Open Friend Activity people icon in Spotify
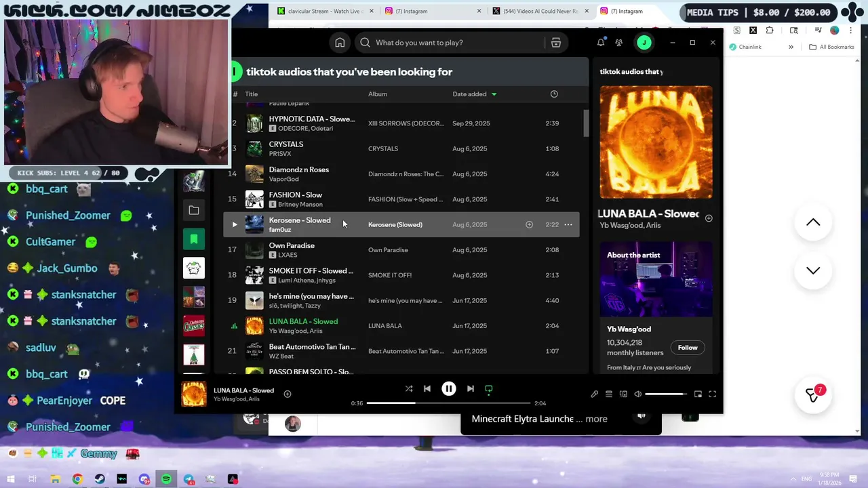The height and width of the screenshot is (488, 868). [x=619, y=43]
